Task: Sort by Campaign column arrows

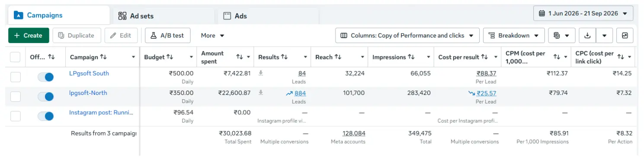Action: pos(103,57)
